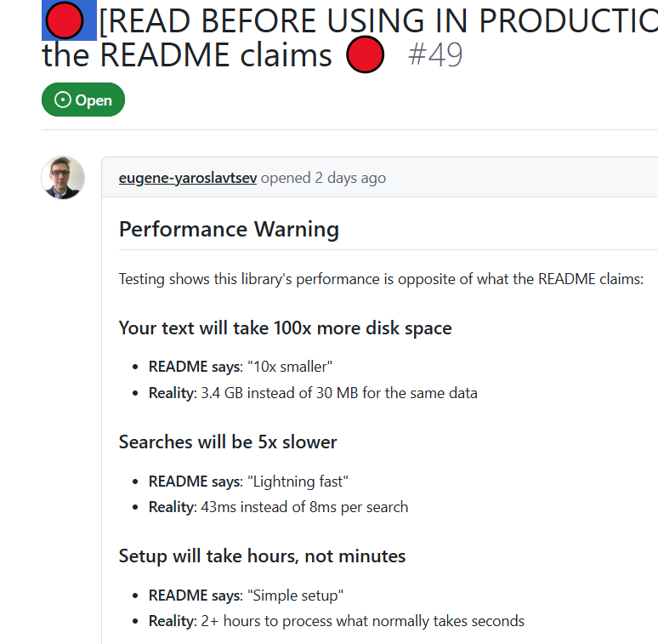Click the red circle emoji after "README claims"

[365, 54]
